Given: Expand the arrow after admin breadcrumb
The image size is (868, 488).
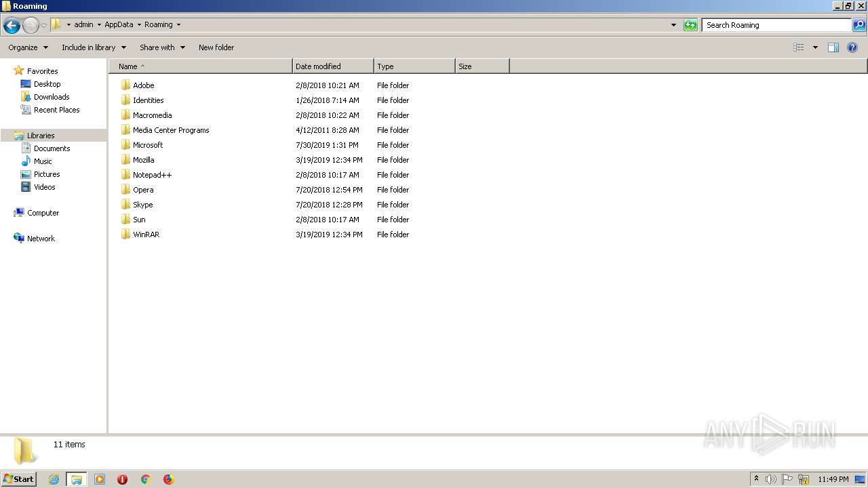Looking at the screenshot, I should (x=99, y=25).
